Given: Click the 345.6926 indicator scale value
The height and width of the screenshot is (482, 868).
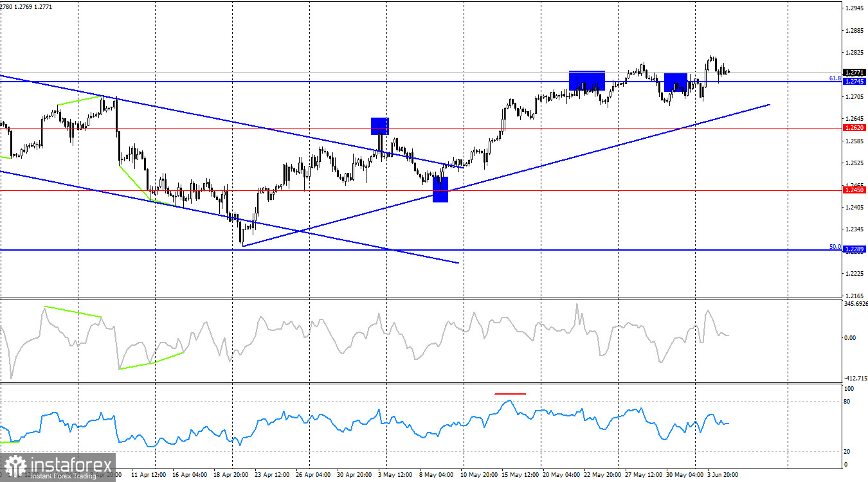Looking at the screenshot, I should point(856,305).
